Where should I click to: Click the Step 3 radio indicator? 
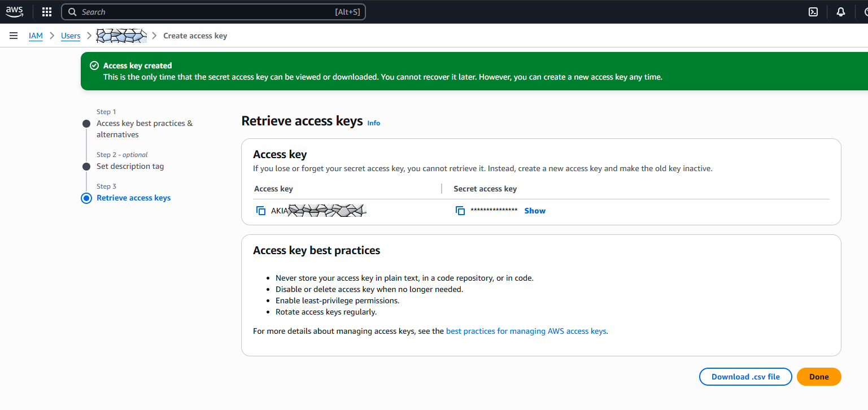click(x=86, y=198)
